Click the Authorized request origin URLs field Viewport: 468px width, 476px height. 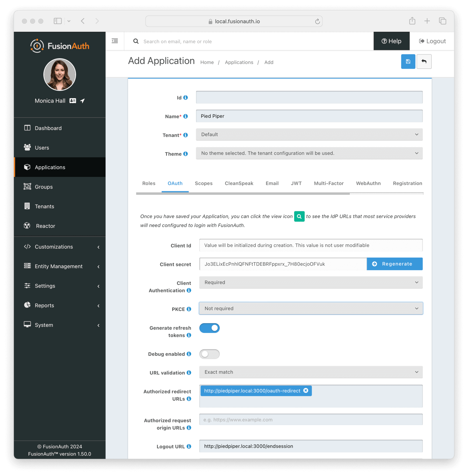point(310,419)
